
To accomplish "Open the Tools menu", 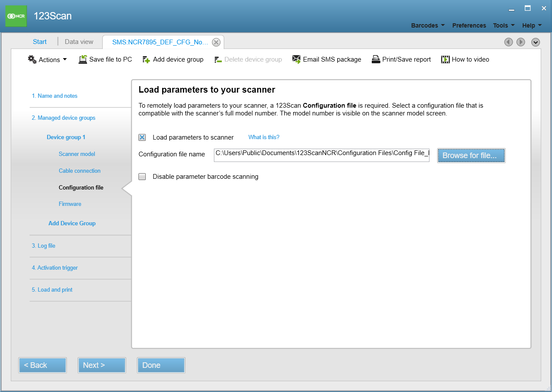I will tap(504, 25).
